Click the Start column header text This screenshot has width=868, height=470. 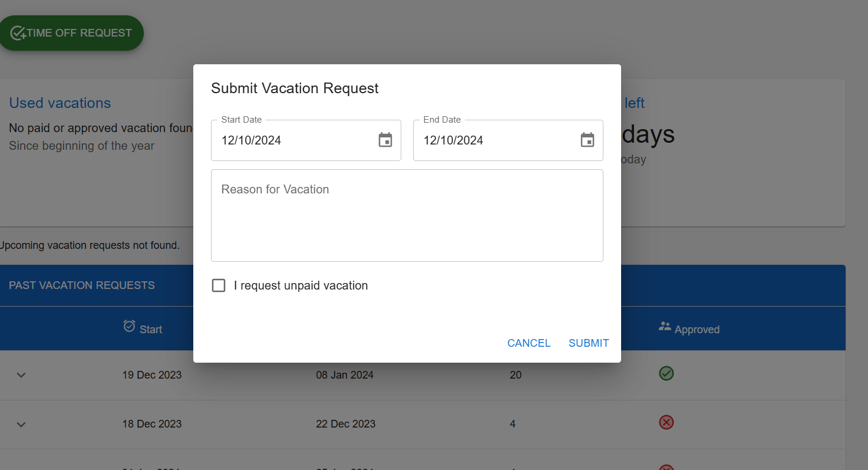[151, 330]
